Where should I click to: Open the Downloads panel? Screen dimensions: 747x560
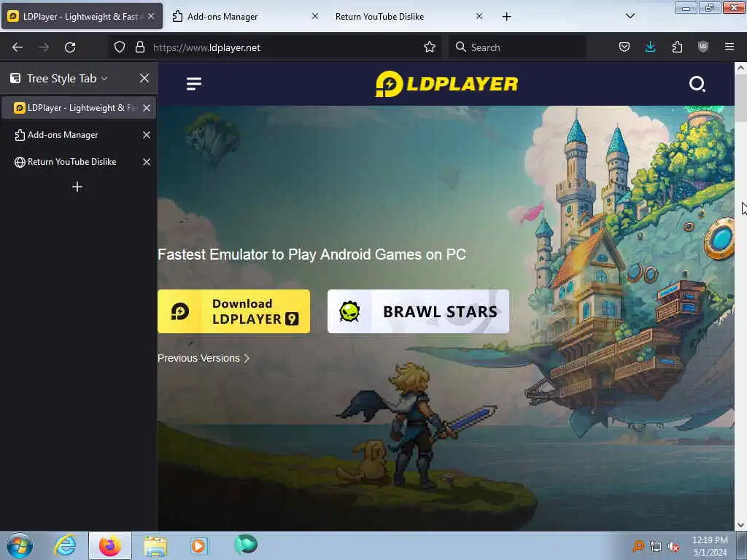click(x=650, y=47)
